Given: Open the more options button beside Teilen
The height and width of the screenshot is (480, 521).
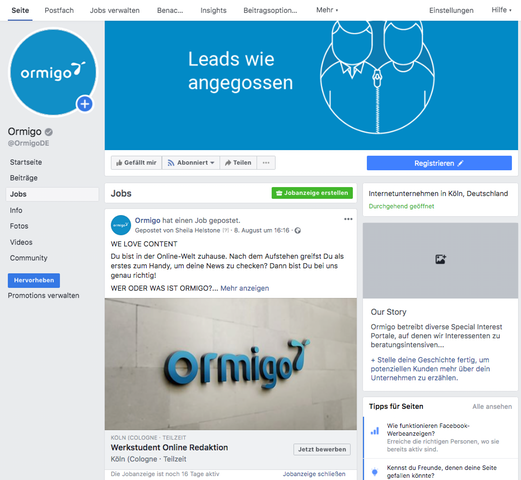Looking at the screenshot, I should click(266, 163).
